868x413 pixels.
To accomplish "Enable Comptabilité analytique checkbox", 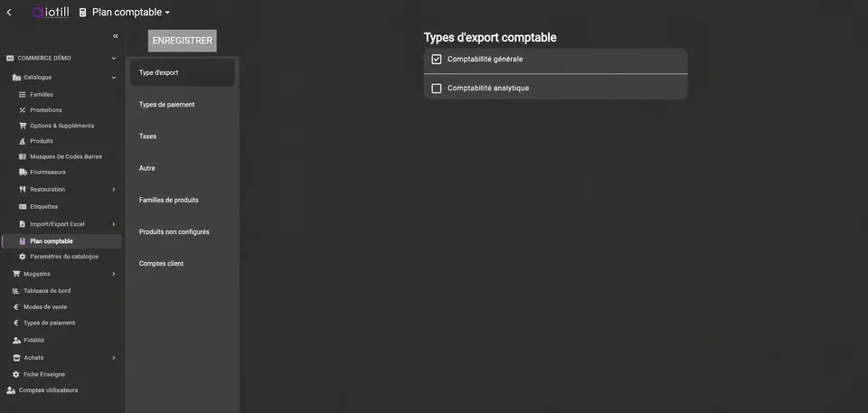I will point(436,88).
